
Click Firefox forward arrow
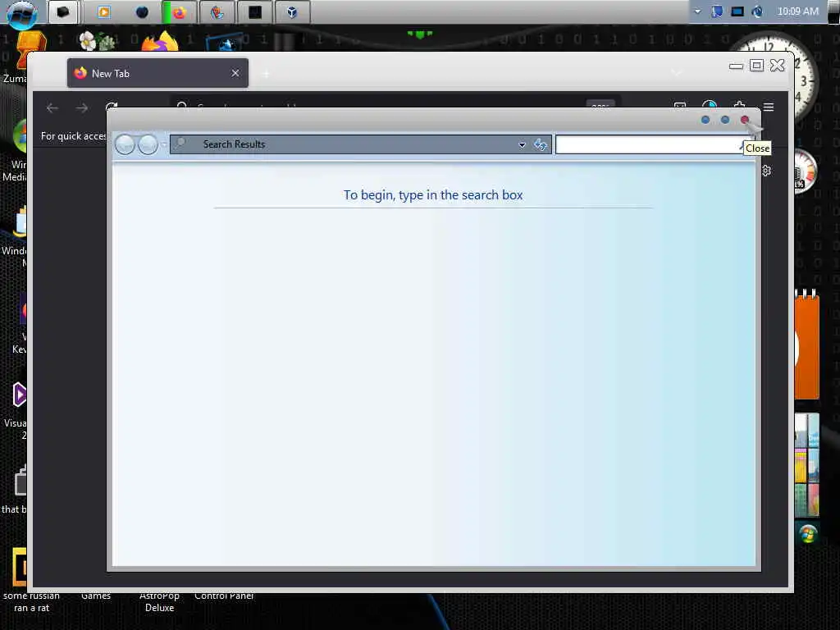[82, 108]
